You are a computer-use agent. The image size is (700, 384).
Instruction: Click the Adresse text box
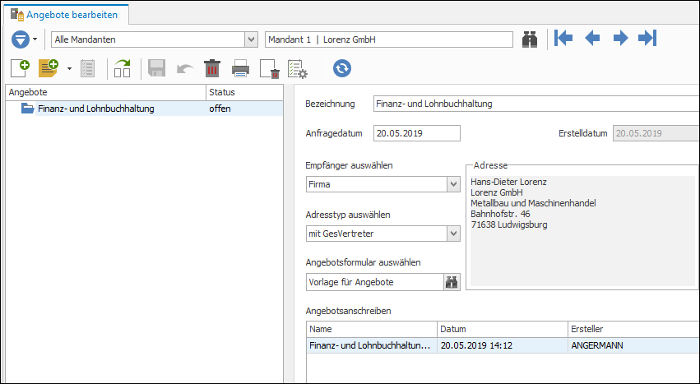click(x=582, y=230)
